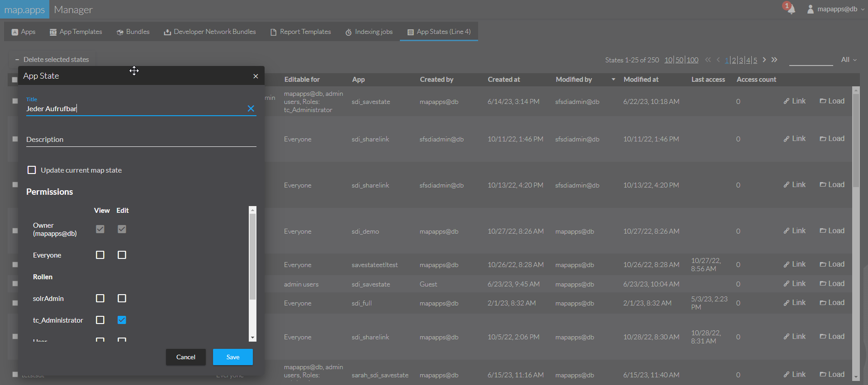868x385 pixels.
Task: Check Edit permission for solrAdmin
Action: 122,298
